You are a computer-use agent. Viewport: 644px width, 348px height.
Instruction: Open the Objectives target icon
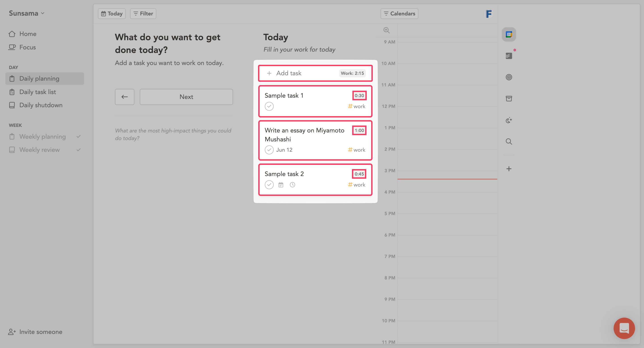point(509,77)
